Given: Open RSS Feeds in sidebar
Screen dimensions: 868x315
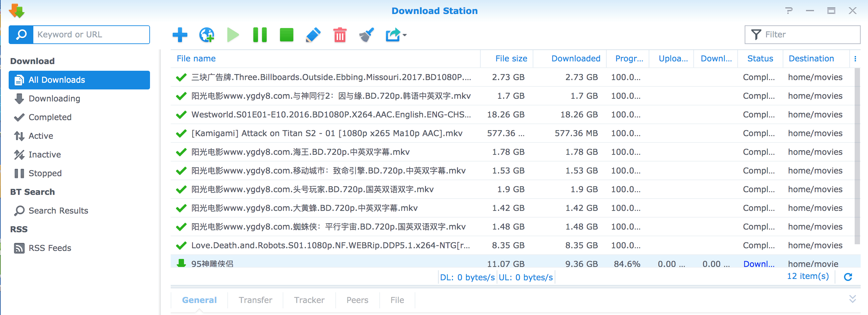Looking at the screenshot, I should 79,248.
